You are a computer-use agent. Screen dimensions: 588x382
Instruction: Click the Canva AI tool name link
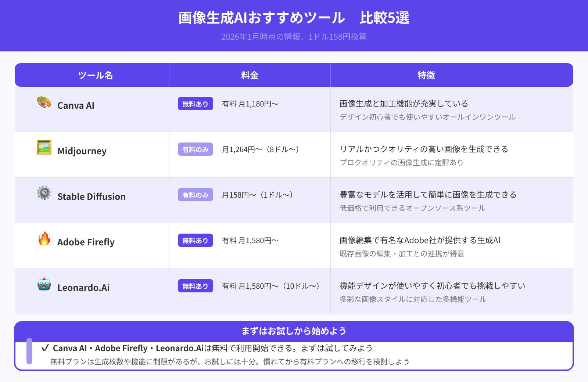(76, 105)
